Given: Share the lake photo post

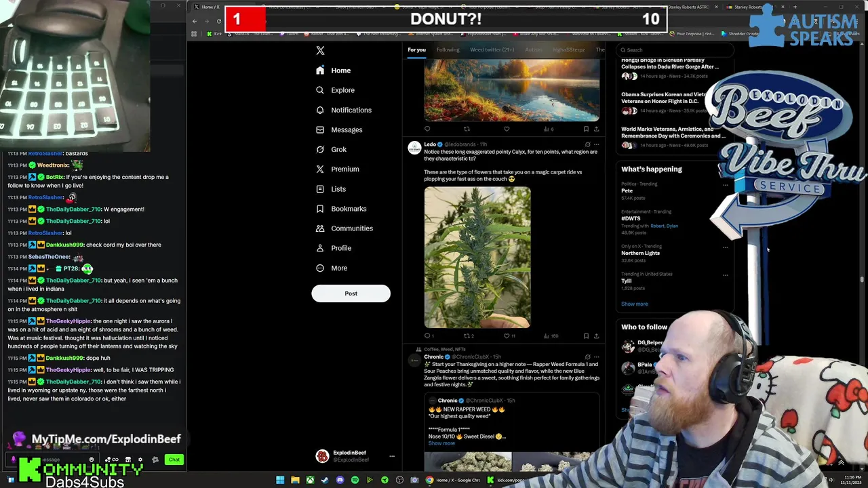Looking at the screenshot, I should 596,129.
